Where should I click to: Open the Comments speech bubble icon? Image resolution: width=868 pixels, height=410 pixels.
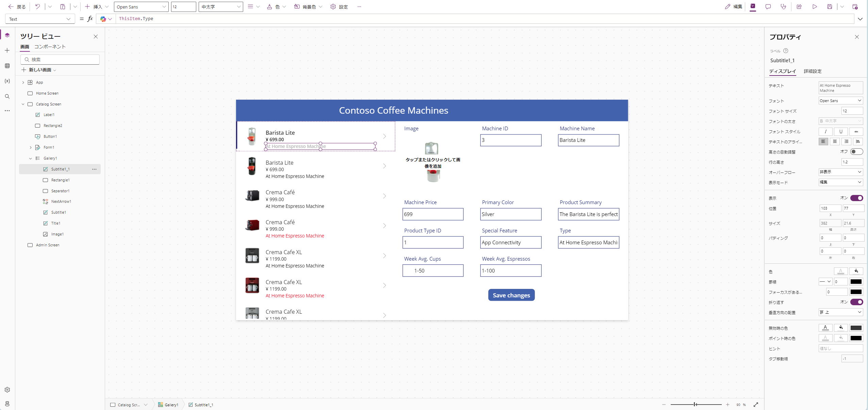click(x=768, y=6)
